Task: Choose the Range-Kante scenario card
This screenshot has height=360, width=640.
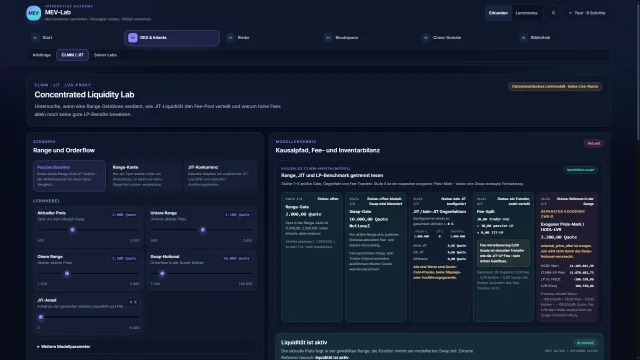Action: coord(144,176)
